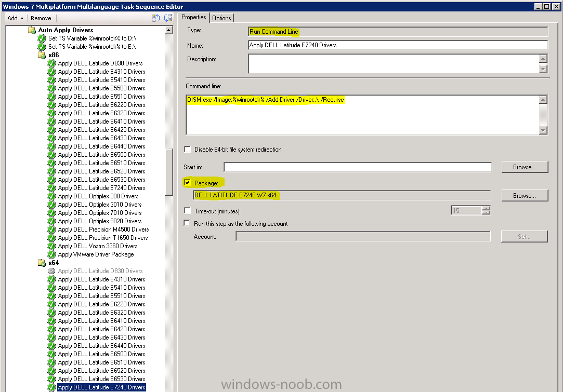Screen dimensions: 563x392
Task: Click check icon of highlighted x64 E7240 step
Action: pos(51,387)
